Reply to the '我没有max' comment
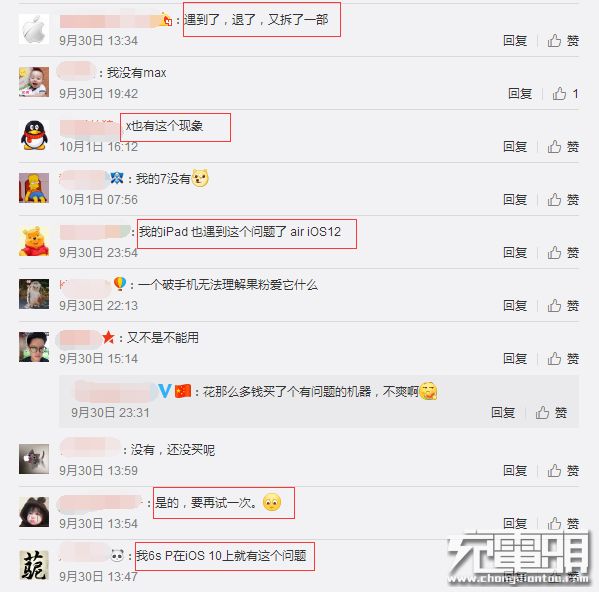 [520, 93]
